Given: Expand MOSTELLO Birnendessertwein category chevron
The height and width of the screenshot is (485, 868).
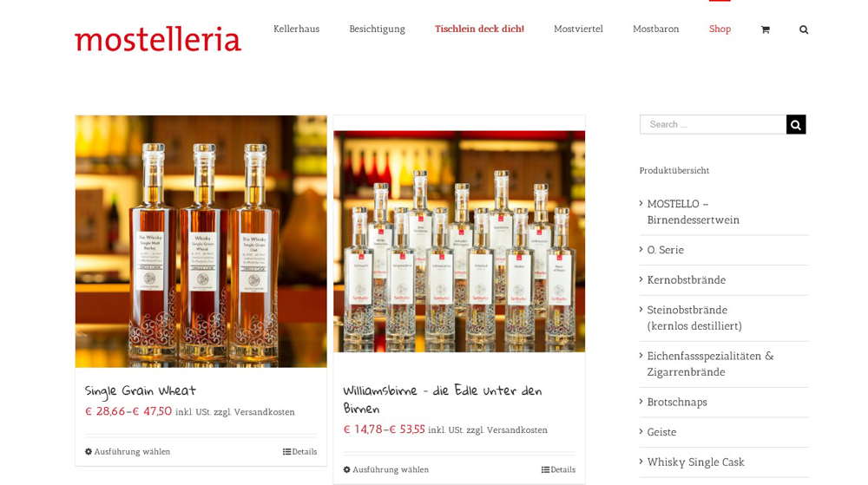Looking at the screenshot, I should tap(641, 204).
